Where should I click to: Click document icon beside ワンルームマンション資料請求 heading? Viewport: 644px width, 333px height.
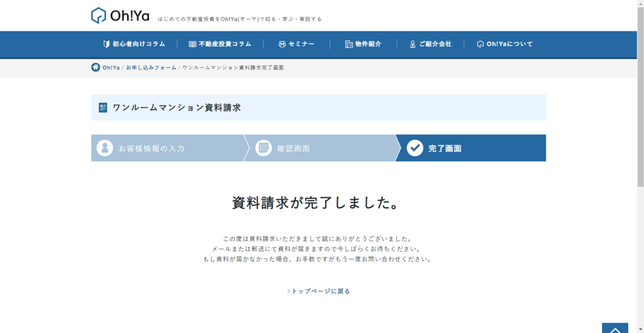tap(103, 108)
